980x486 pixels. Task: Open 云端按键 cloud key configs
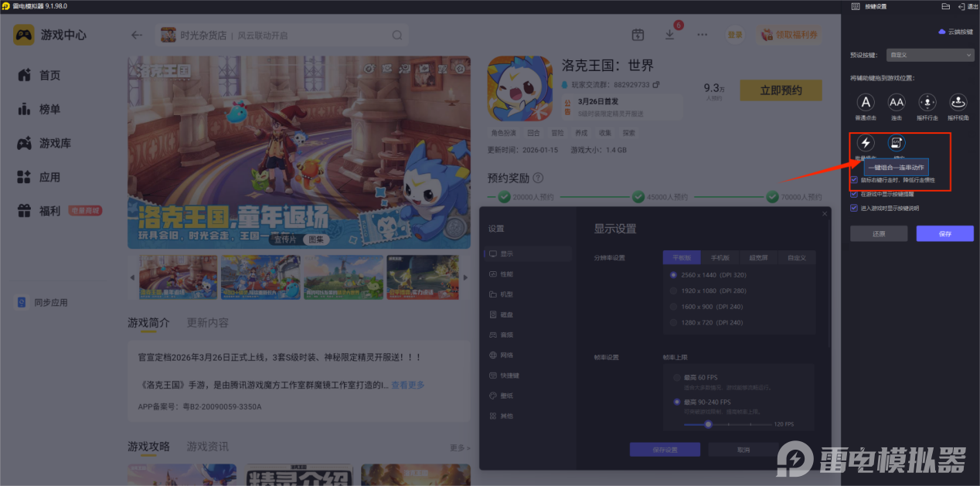point(955,32)
